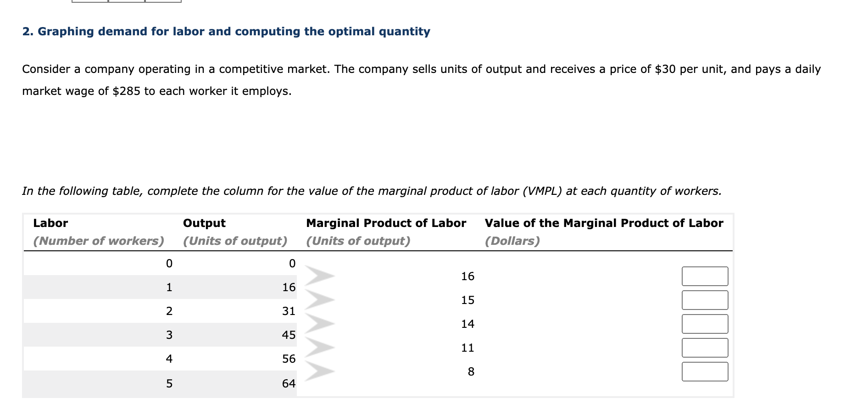Select the Output column header
Image resolution: width=868 pixels, height=420 pixels.
coord(204,223)
